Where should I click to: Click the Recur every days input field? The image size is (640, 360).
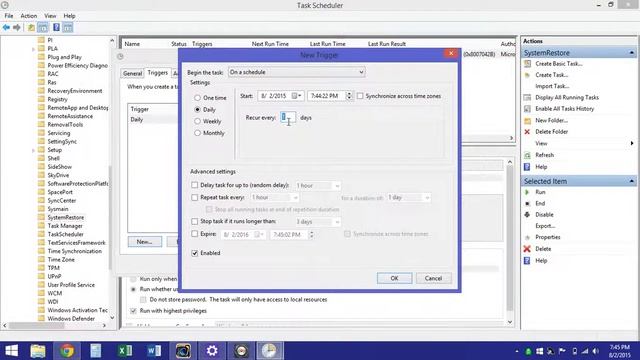[x=288, y=118]
